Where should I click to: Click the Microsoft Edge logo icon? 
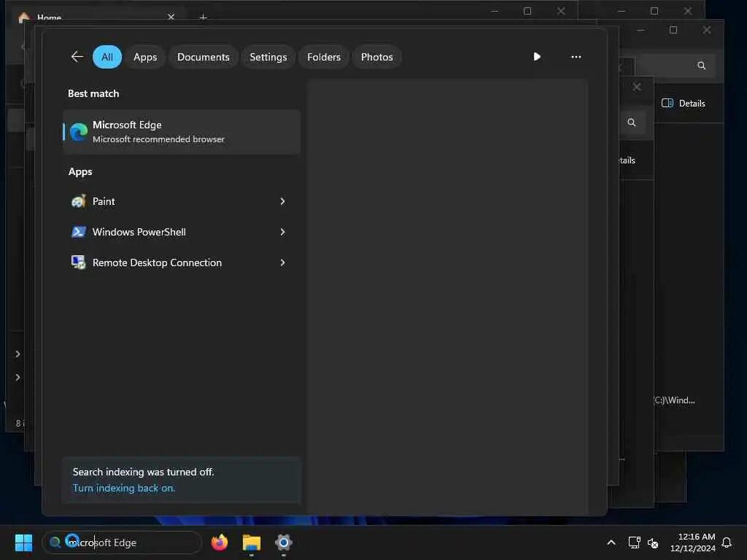pyautogui.click(x=79, y=132)
